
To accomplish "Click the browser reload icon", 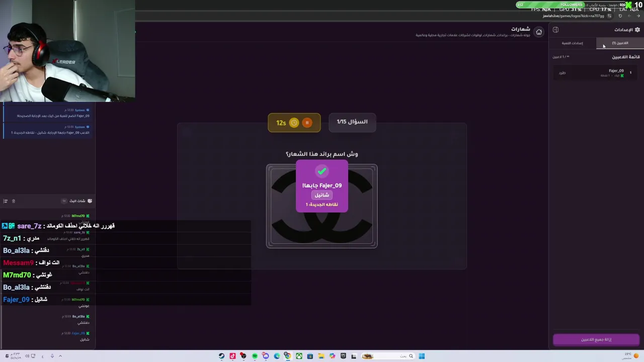I will click(620, 16).
